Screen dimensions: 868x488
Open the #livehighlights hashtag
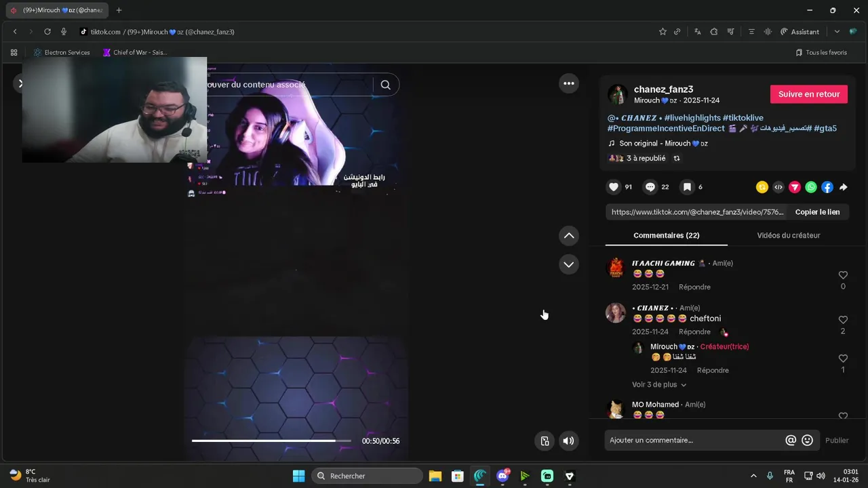point(692,118)
